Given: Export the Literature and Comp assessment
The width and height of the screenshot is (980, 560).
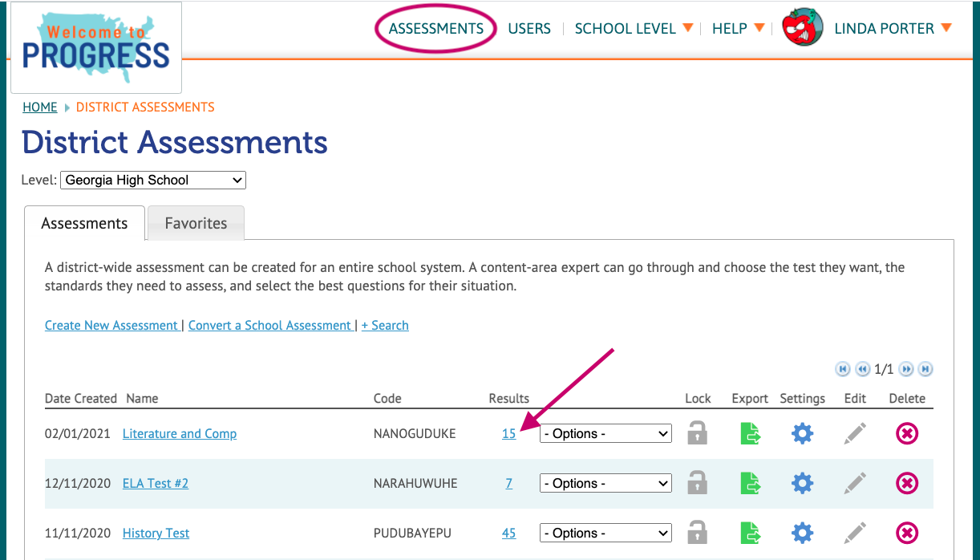Looking at the screenshot, I should tap(750, 433).
